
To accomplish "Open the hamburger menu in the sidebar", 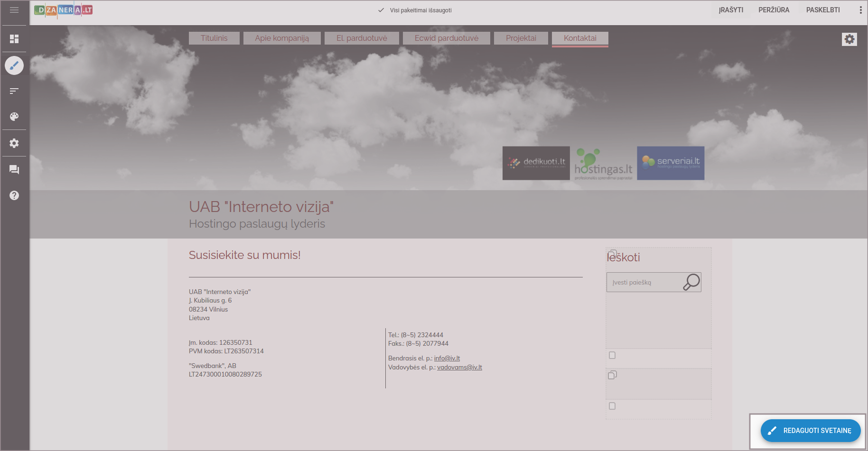I will click(14, 10).
